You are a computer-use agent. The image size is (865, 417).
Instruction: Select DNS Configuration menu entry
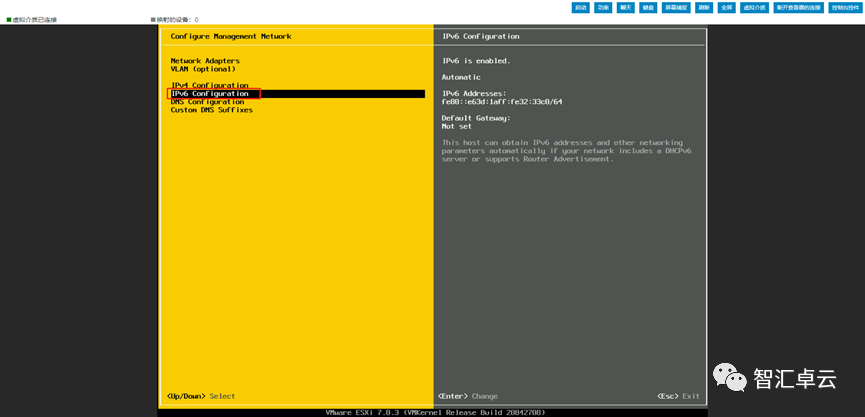click(207, 102)
